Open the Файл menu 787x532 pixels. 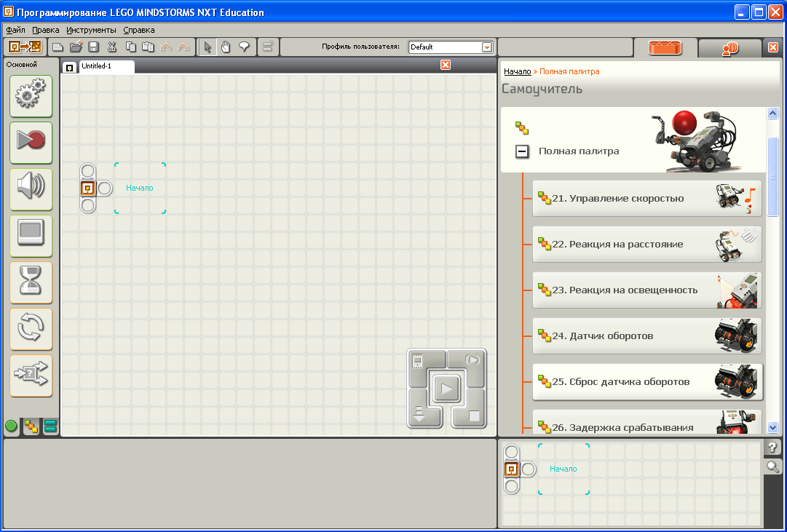tap(15, 30)
